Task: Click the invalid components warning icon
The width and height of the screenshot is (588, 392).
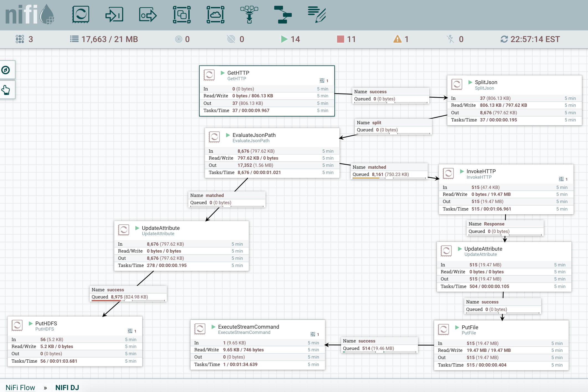Action: (398, 39)
